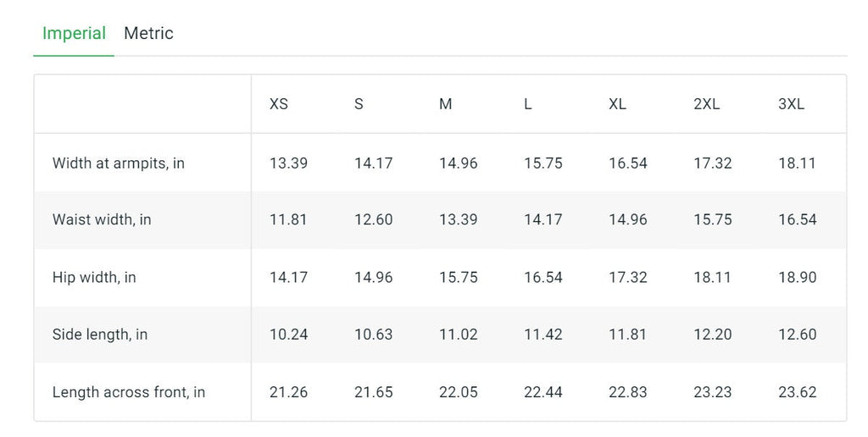Select the Imperial tab
The image size is (868, 437).
74,34
